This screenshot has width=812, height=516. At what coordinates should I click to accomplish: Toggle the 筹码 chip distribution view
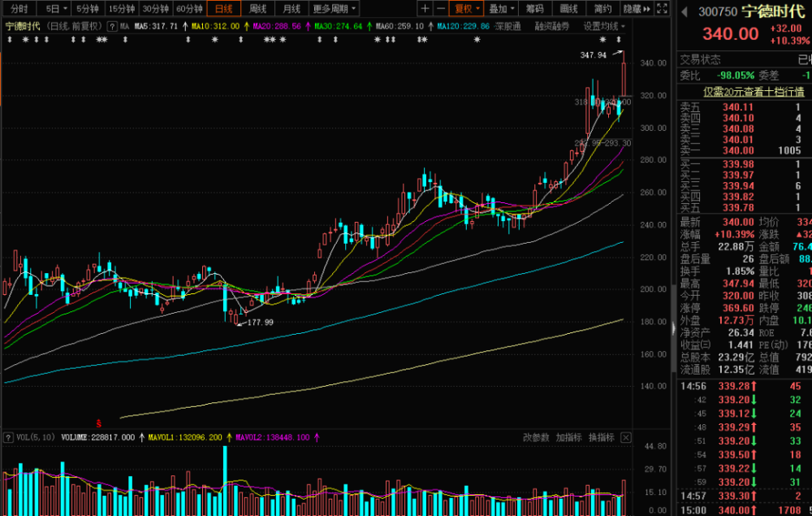pyautogui.click(x=534, y=9)
